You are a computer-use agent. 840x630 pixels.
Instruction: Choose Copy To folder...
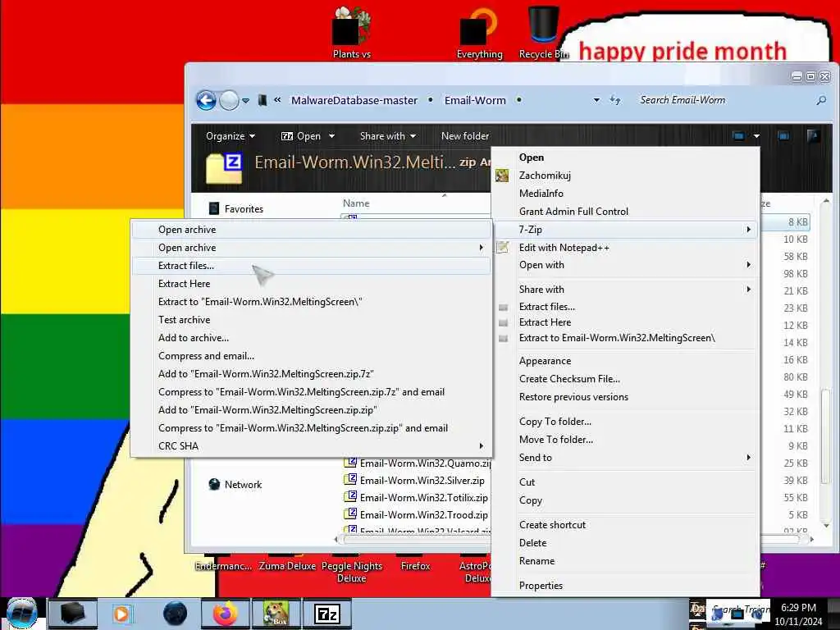pos(625,422)
